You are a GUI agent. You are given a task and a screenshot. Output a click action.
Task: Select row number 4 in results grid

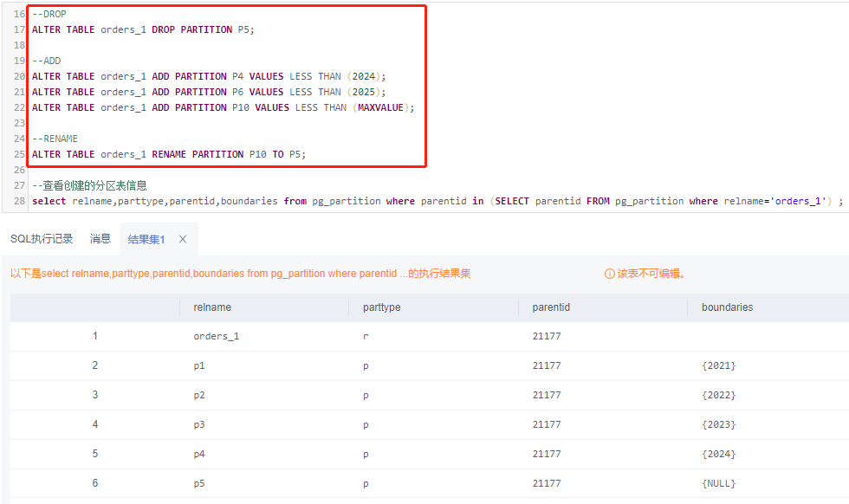95,424
